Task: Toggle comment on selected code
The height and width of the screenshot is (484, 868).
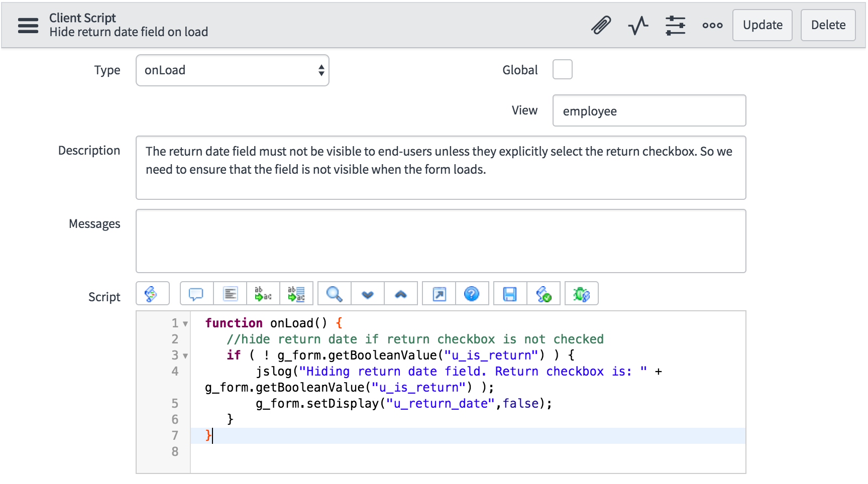Action: click(196, 294)
